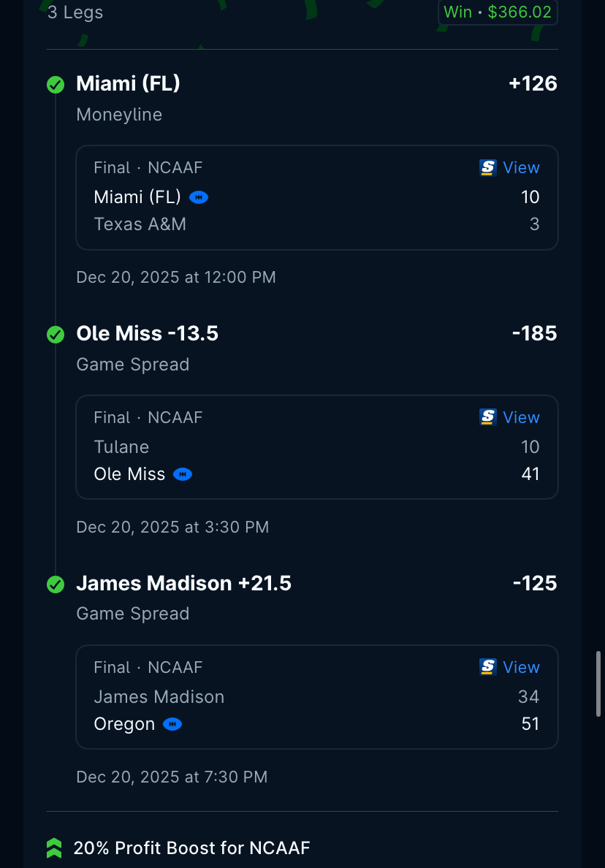Click the green boost arrows icon
The width and height of the screenshot is (605, 868).
[x=54, y=848]
